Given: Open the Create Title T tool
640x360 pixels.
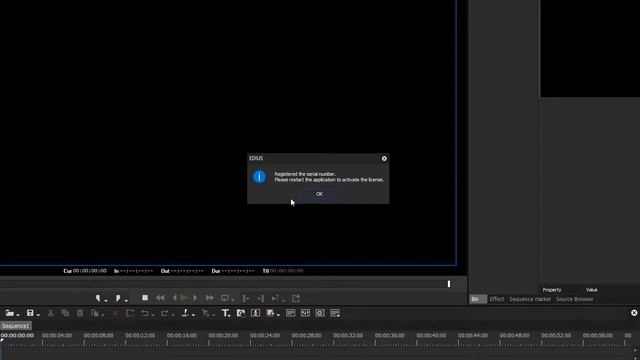Looking at the screenshot, I should pos(225,313).
